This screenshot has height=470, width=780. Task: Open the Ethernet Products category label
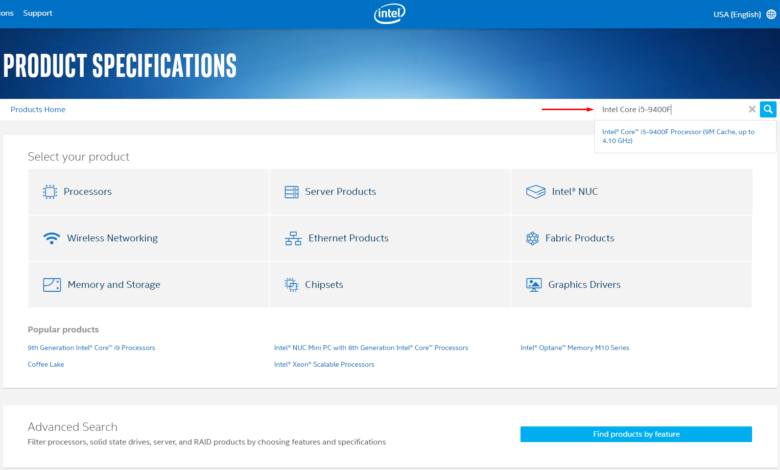[x=348, y=238]
